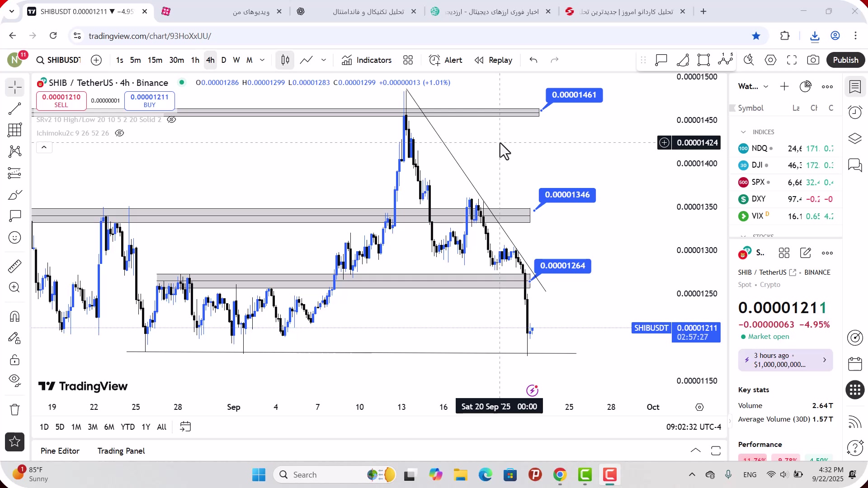This screenshot has height=488, width=868.
Task: Toggle visibility of the SRv2 indicator
Action: tap(171, 120)
